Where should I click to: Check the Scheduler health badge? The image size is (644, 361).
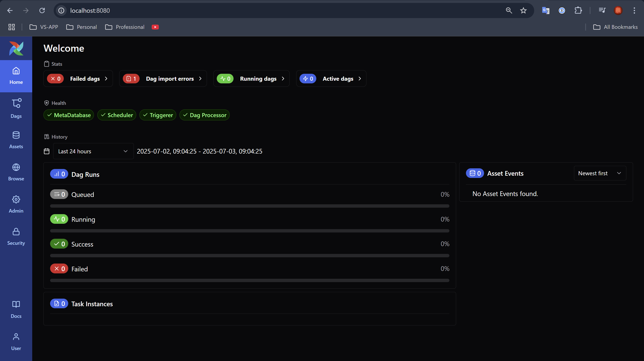pyautogui.click(x=117, y=115)
